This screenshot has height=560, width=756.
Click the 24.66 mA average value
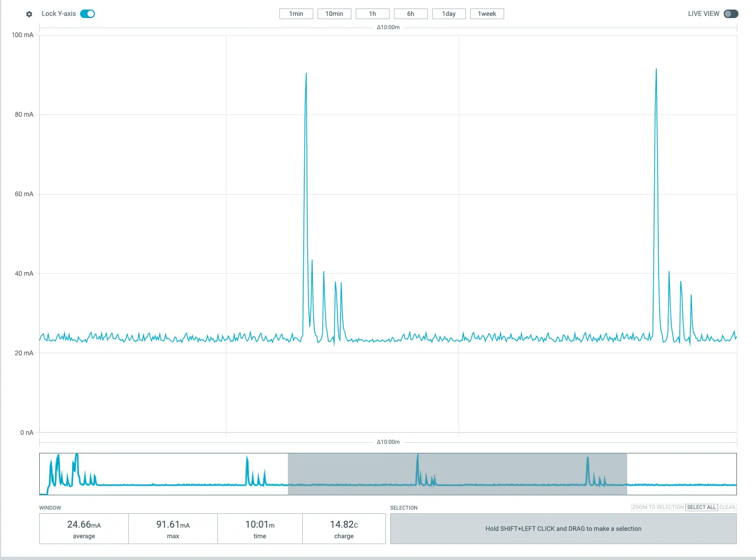(x=84, y=524)
